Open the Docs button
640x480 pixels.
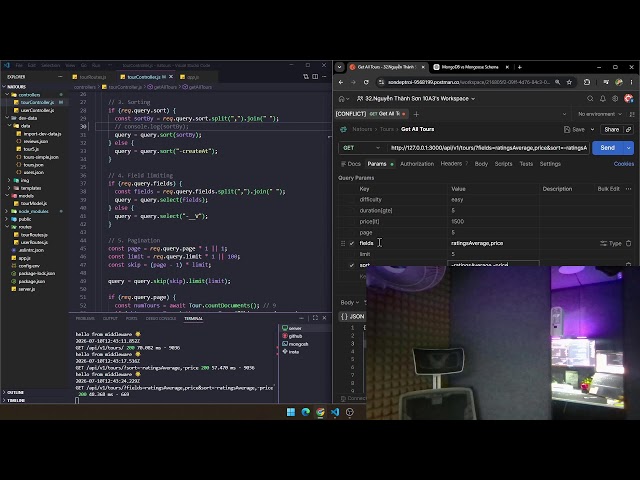pos(351,164)
